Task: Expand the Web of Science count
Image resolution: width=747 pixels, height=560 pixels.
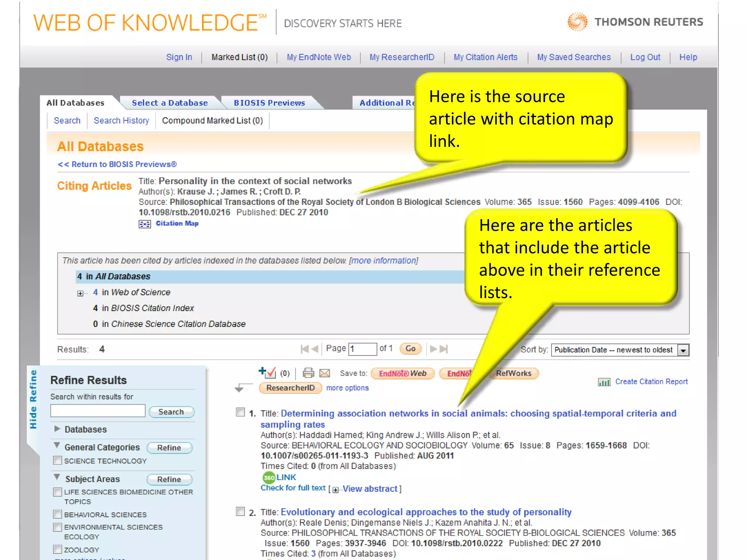Action: click(80, 293)
